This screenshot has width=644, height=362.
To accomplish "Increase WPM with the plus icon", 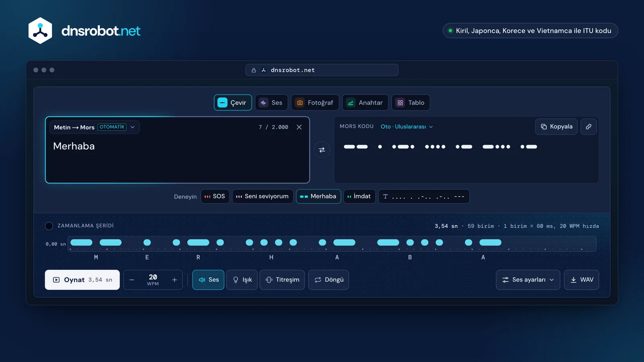I will [174, 280].
